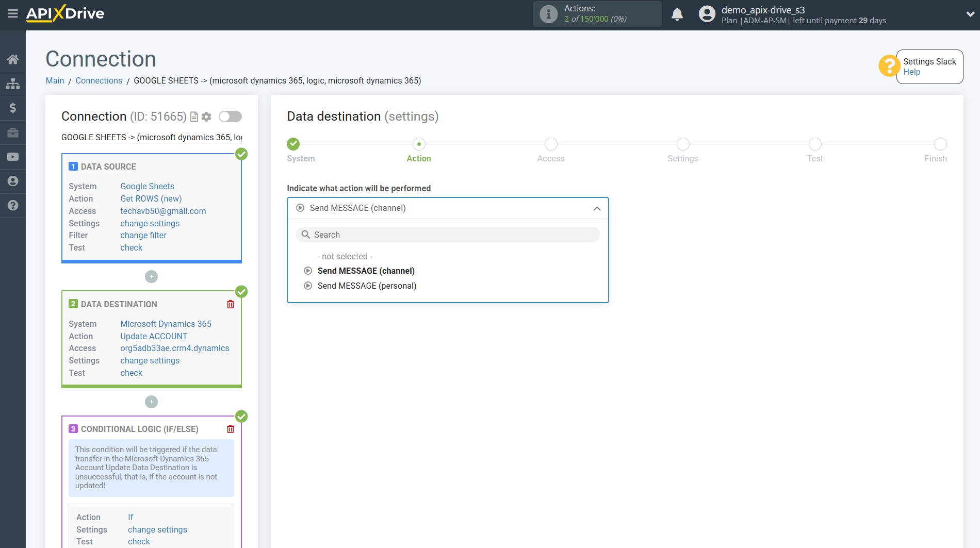Open the connections sitemap sidebar icon

coord(13,84)
